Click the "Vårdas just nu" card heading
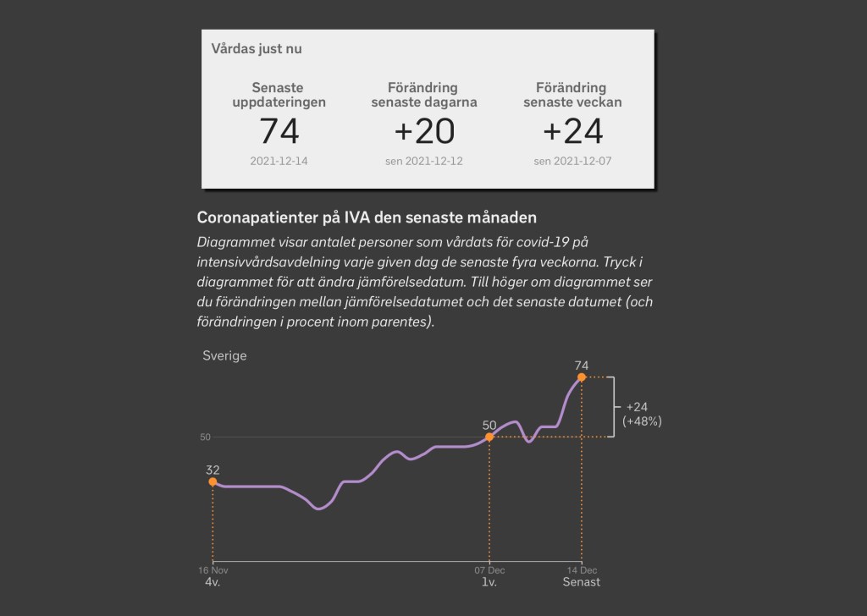The width and height of the screenshot is (867, 616). (x=257, y=49)
